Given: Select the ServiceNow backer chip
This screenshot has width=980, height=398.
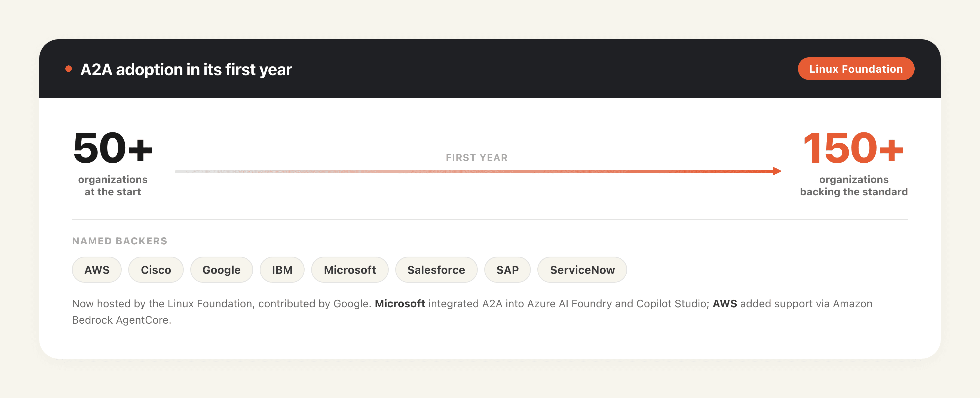Looking at the screenshot, I should pyautogui.click(x=582, y=270).
